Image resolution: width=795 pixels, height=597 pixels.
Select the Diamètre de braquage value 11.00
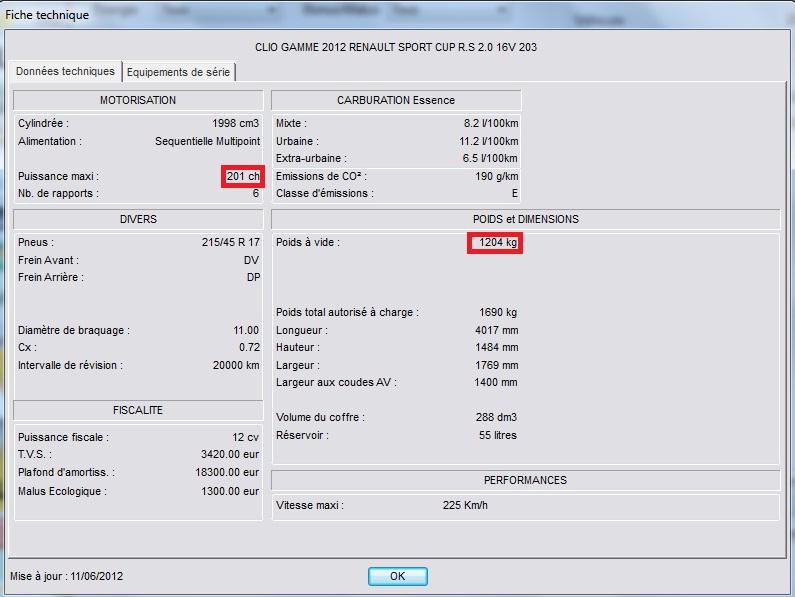246,330
